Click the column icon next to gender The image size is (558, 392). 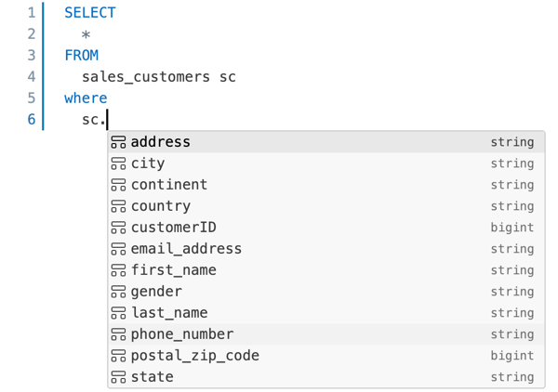(x=118, y=292)
